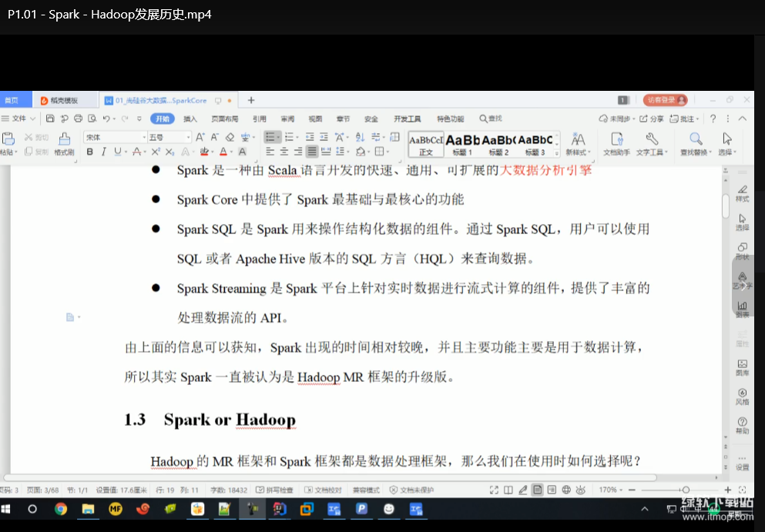This screenshot has width=765, height=532.
Task: Open the font size dropdown showing 五号
Action: pos(169,137)
